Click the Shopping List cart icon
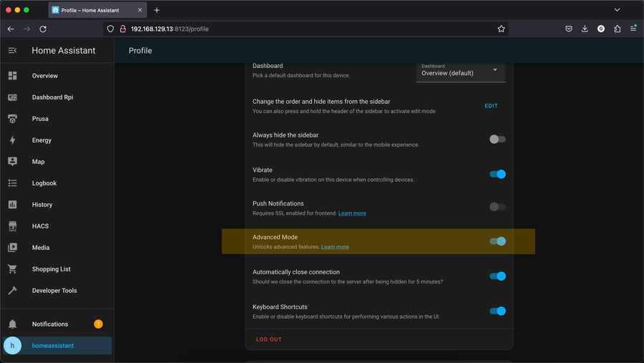Image resolution: width=644 pixels, height=363 pixels. click(x=12, y=269)
